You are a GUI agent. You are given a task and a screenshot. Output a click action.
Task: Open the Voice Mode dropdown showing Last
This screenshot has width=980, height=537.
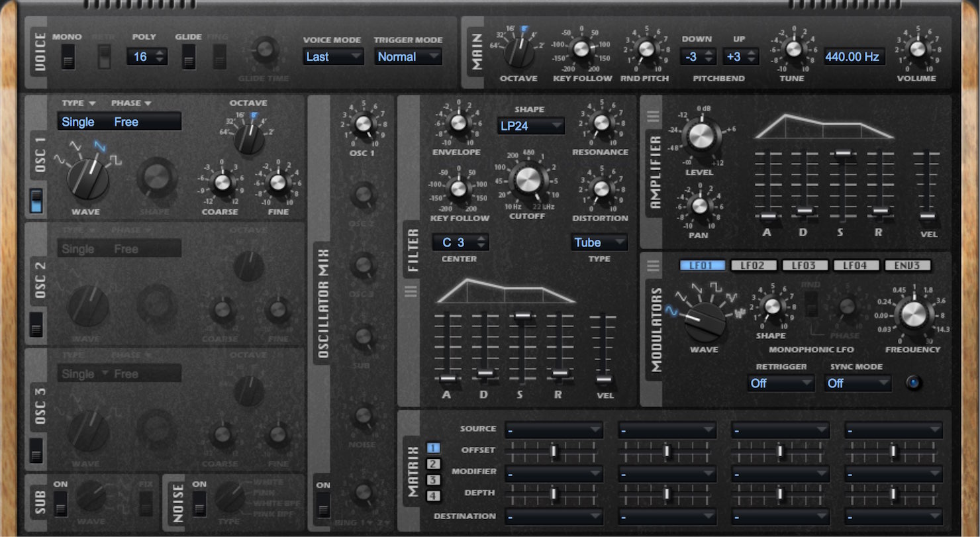pyautogui.click(x=334, y=57)
